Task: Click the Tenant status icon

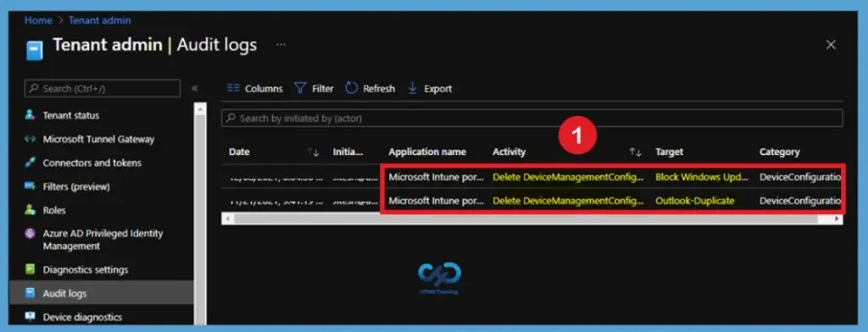Action: click(30, 115)
